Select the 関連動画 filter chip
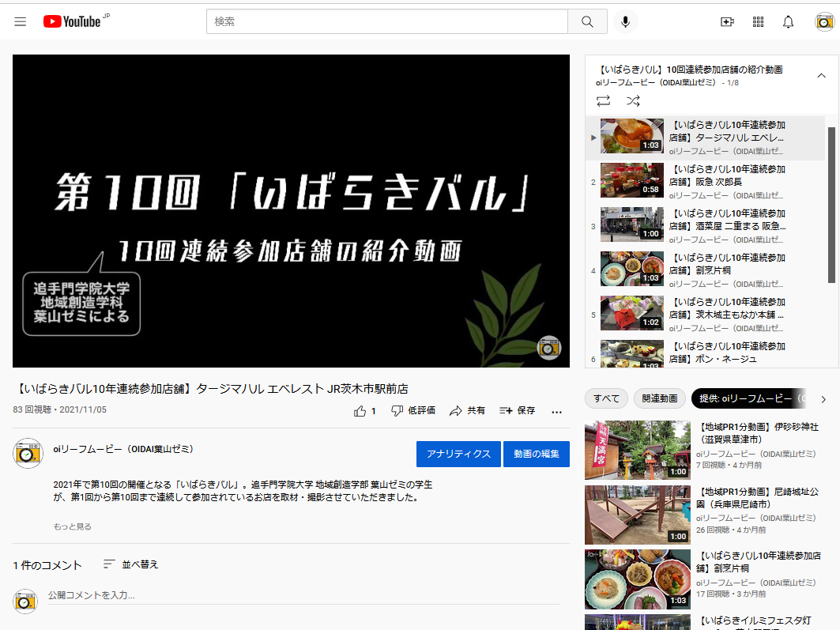Image resolution: width=840 pixels, height=630 pixels. tap(659, 398)
